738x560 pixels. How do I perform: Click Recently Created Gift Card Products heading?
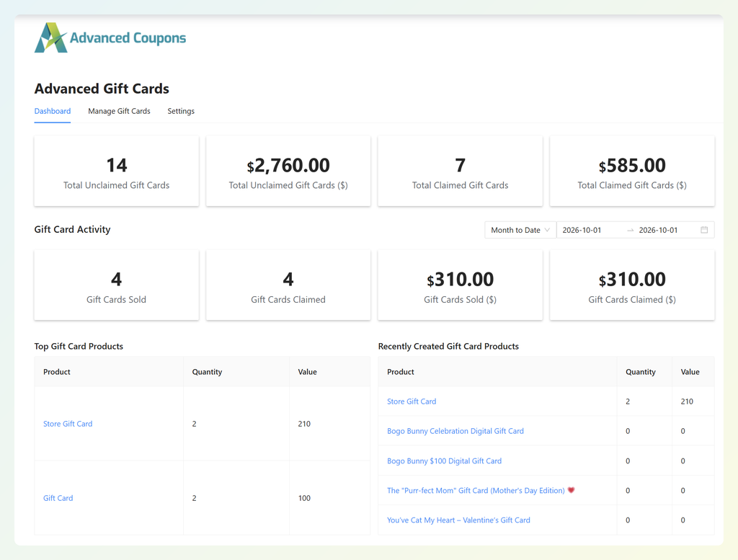click(x=448, y=347)
